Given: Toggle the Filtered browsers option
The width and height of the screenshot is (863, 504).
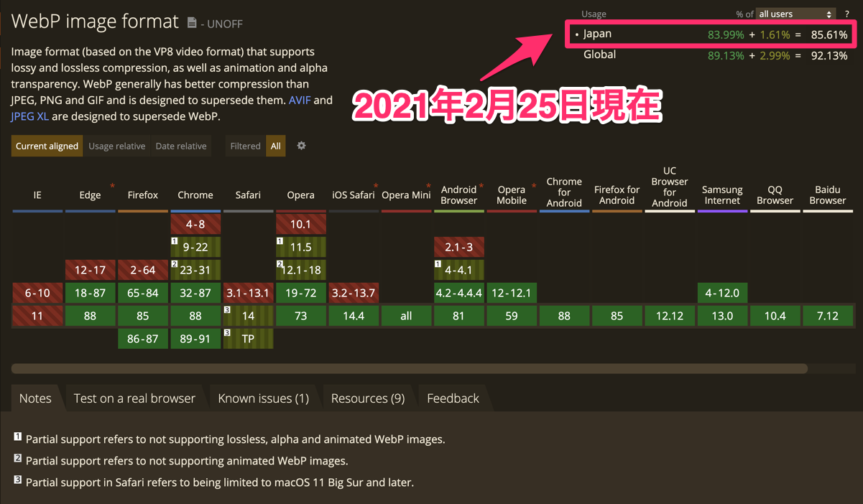Looking at the screenshot, I should (x=245, y=146).
